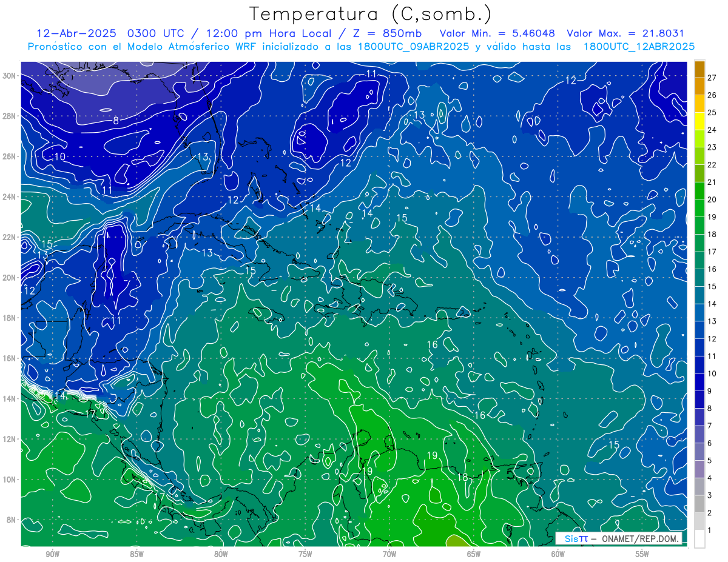The image size is (728, 562).
Task: Pick the white bottom swatch of the color scale
Action: tap(699, 539)
